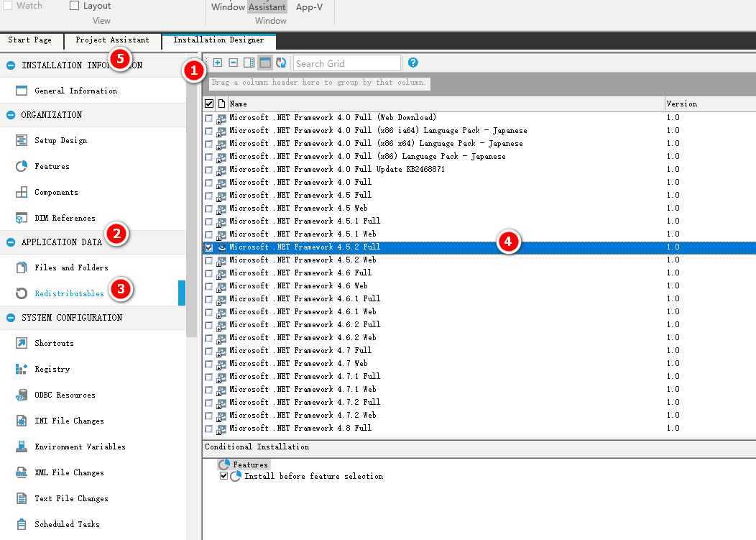The image size is (756, 540).
Task: Click the Window ribbon item
Action: click(228, 6)
